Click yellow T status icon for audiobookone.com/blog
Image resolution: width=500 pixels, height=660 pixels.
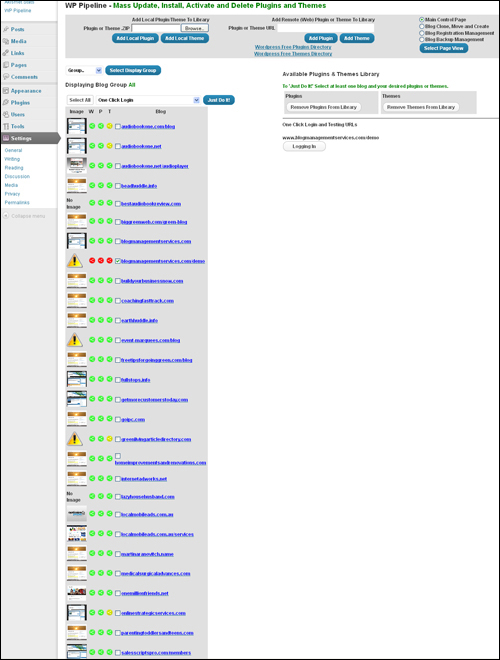109,126
